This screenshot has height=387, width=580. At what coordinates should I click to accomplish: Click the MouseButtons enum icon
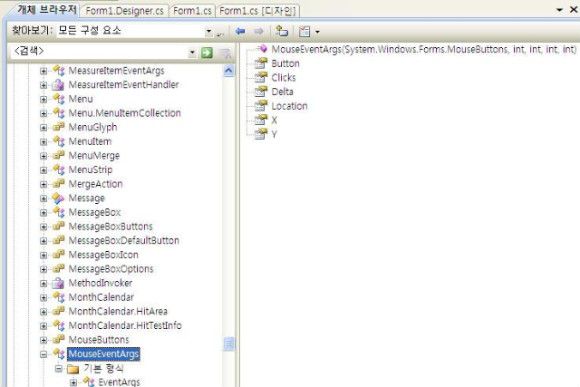(58, 339)
